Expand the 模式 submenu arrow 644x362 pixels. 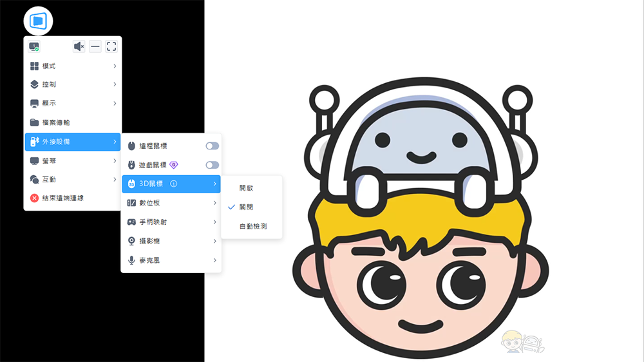click(x=115, y=66)
